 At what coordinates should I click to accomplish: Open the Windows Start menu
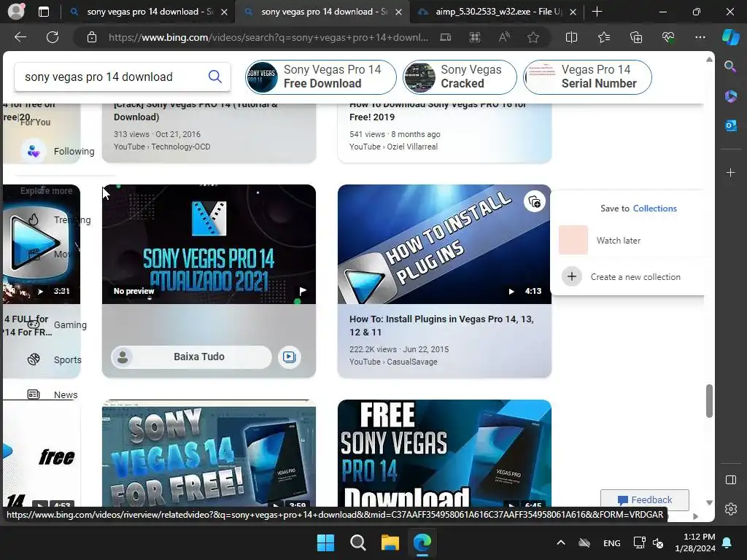326,542
